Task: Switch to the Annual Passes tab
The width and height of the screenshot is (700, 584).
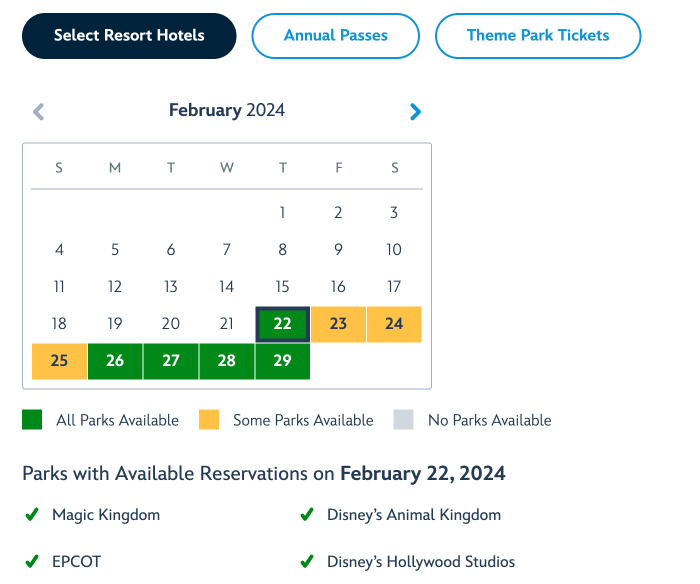Action: point(336,36)
